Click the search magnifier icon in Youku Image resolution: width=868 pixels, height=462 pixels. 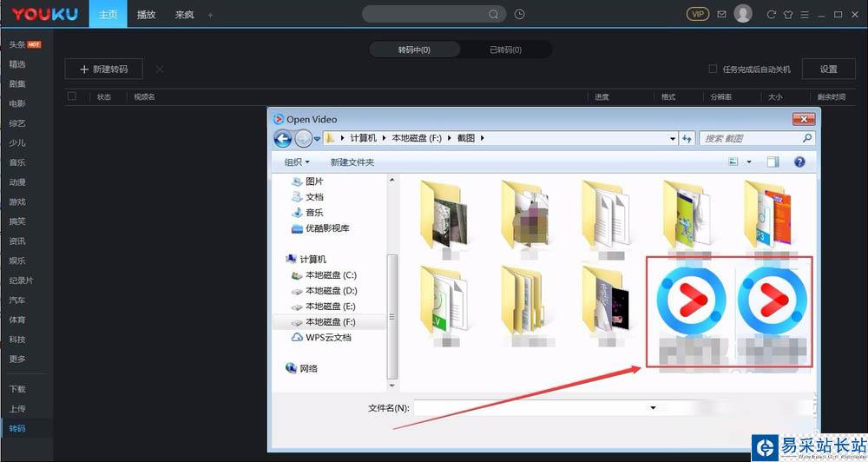pos(493,15)
